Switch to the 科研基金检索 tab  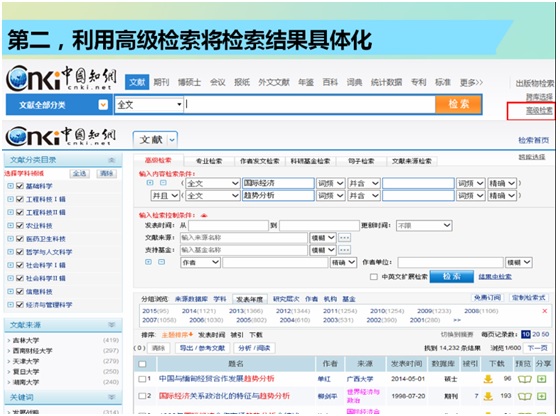(x=310, y=161)
